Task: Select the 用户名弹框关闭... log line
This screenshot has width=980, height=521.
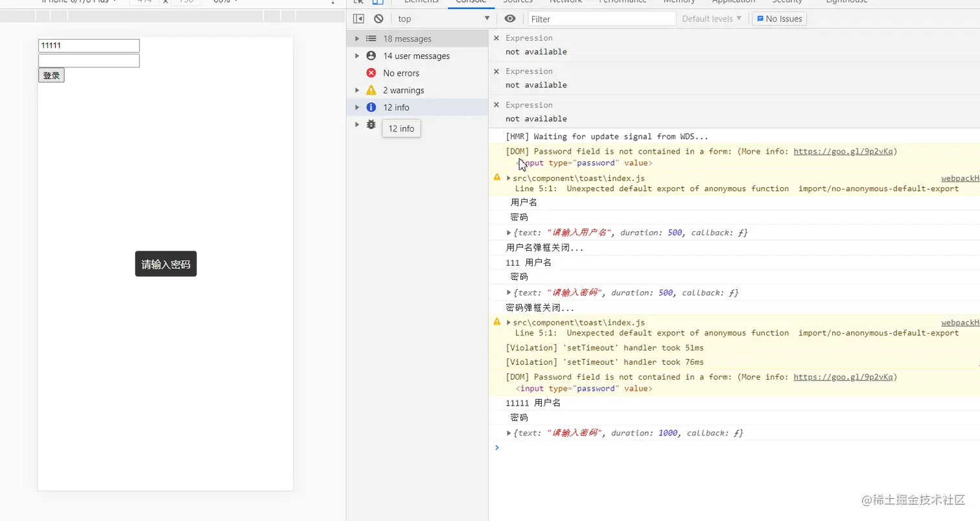Action: coord(544,248)
